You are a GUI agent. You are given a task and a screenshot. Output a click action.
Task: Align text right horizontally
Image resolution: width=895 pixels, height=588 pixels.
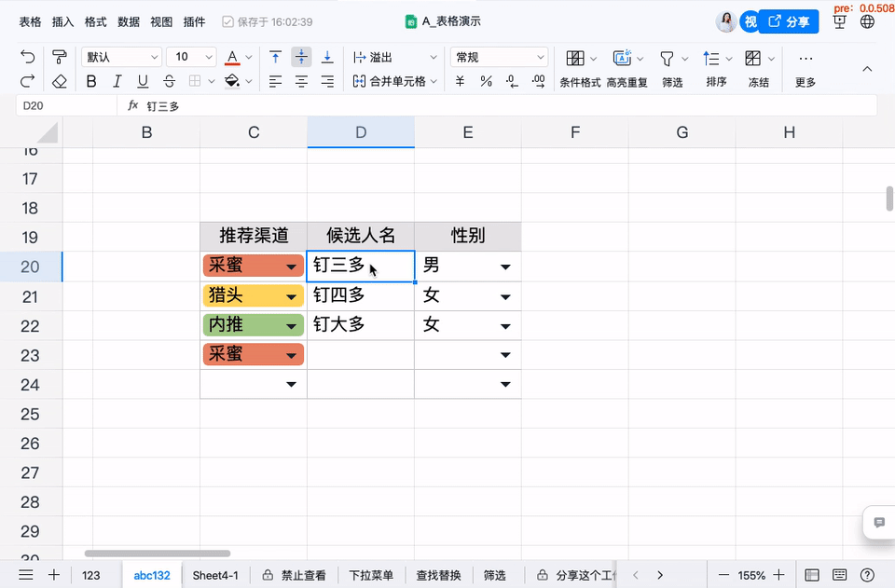[327, 82]
